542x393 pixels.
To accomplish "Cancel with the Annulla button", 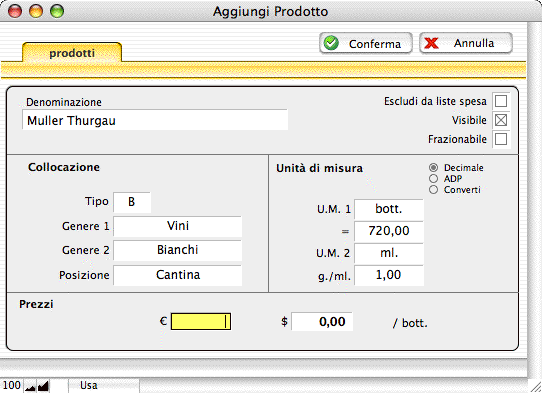I will pos(466,43).
